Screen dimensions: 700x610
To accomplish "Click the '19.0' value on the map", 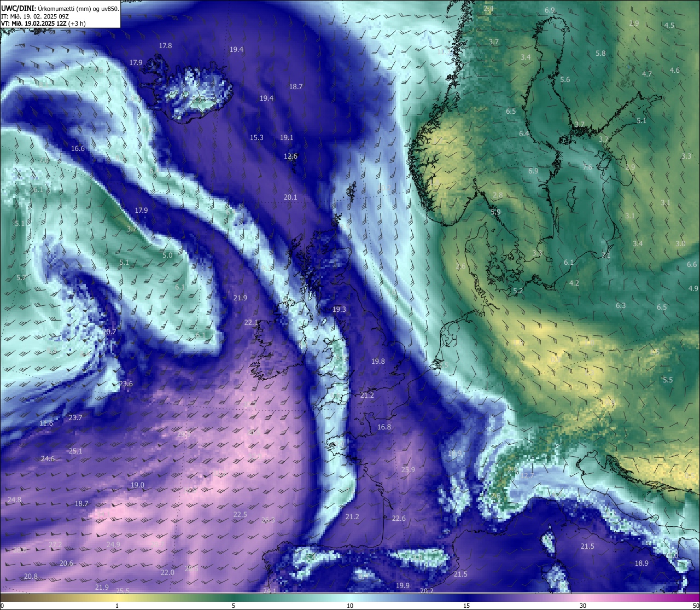I will pos(137,485).
